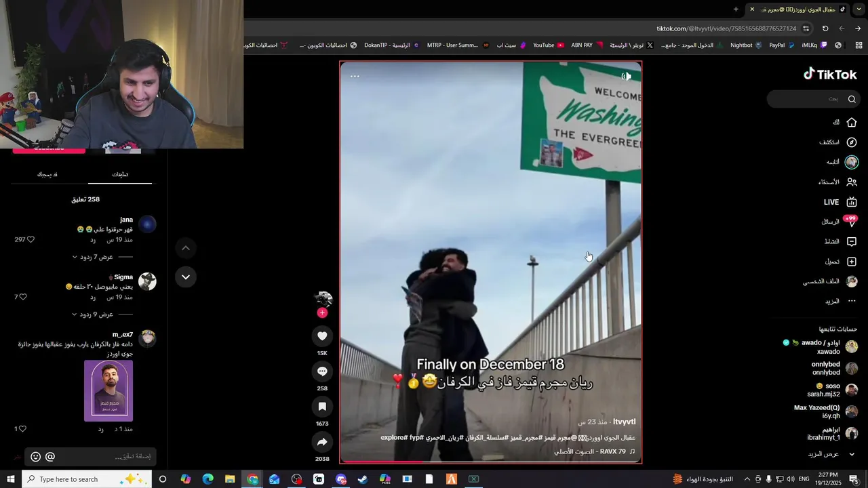Open a new browser tab
The image size is (868, 488).
(736, 9)
